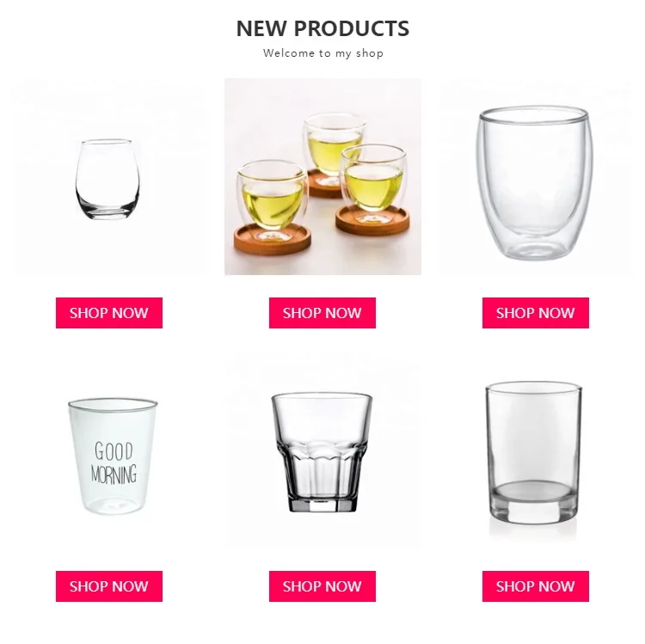This screenshot has width=645, height=644.
Task: Click SHOP NOW under the double-wall glass
Action: coord(536,313)
